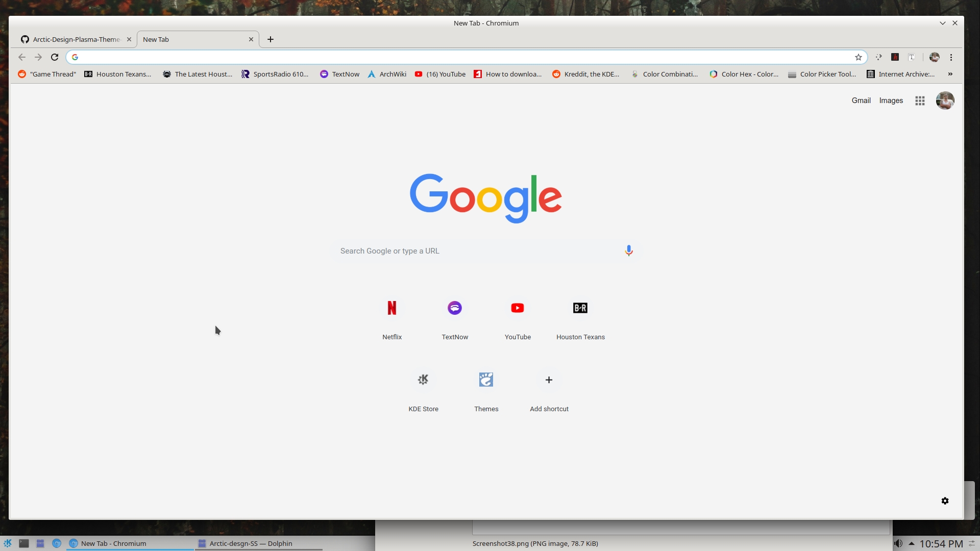Image resolution: width=980 pixels, height=551 pixels.
Task: Open a new tab with the plus button
Action: [x=271, y=39]
